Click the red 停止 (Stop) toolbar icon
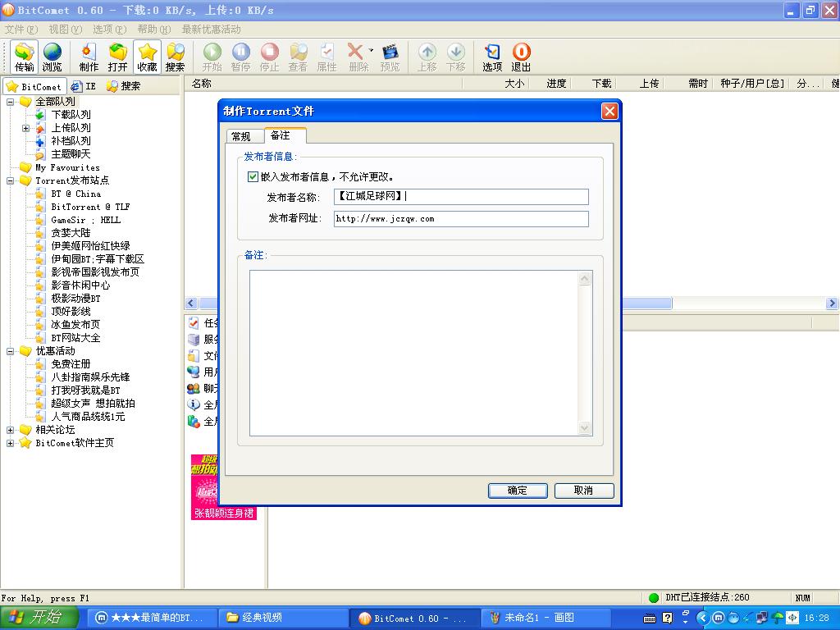This screenshot has width=840, height=630. (269, 57)
